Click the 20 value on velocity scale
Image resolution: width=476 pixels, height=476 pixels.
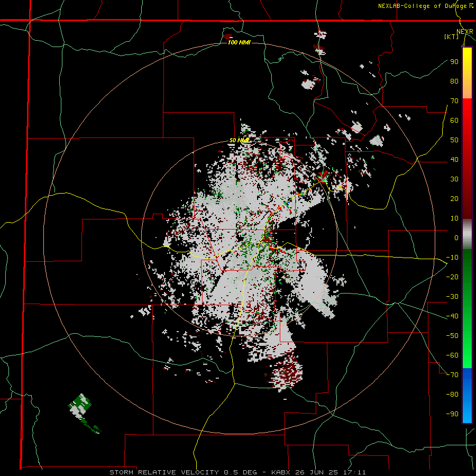(454, 198)
